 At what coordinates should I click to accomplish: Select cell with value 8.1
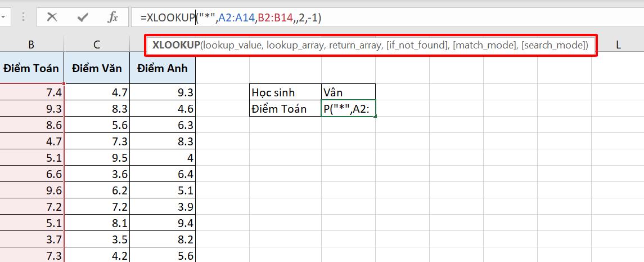click(x=97, y=223)
